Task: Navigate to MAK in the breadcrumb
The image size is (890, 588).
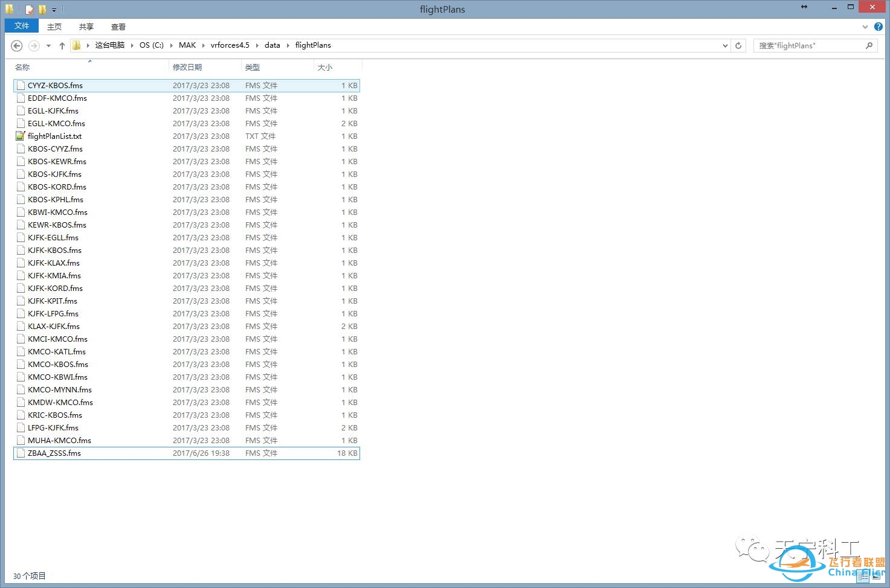Action: click(x=187, y=45)
